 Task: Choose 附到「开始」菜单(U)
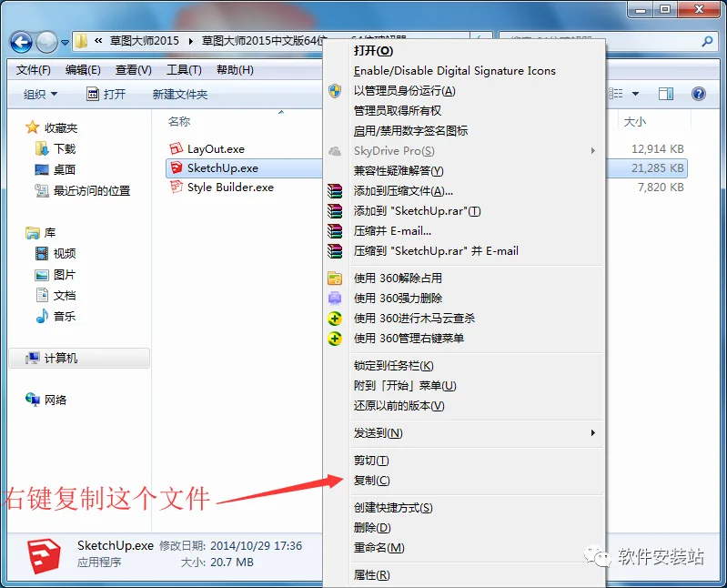tap(464, 385)
